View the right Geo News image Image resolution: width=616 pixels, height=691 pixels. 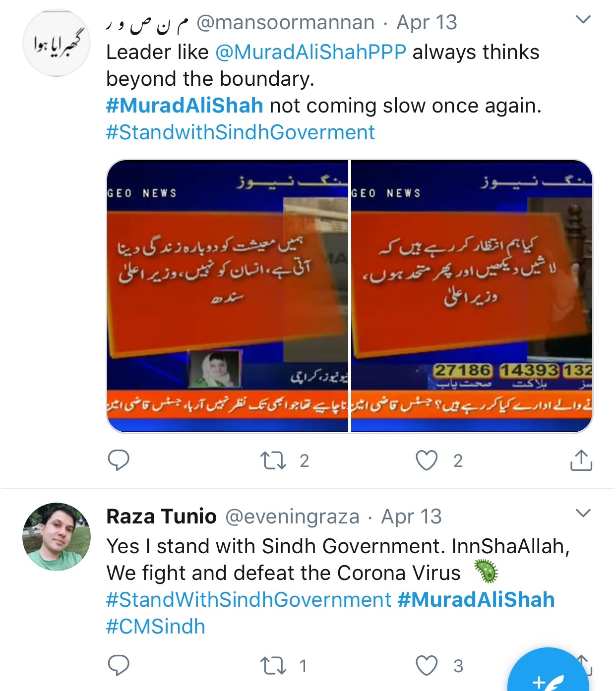click(472, 296)
